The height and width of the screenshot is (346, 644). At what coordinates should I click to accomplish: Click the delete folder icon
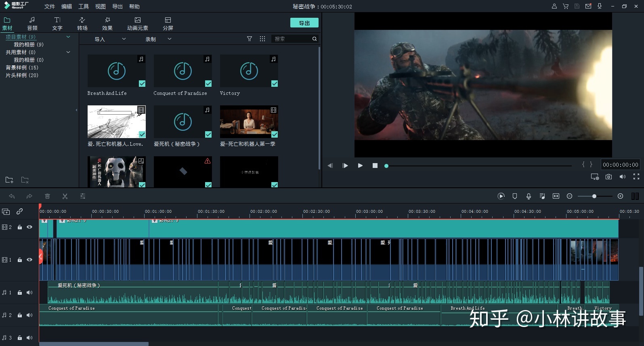tap(25, 180)
